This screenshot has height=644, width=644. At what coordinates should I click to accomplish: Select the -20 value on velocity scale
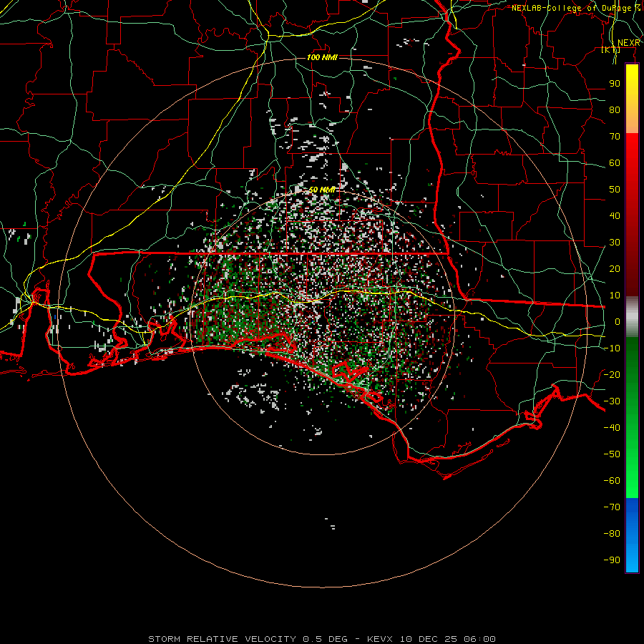[x=612, y=374]
